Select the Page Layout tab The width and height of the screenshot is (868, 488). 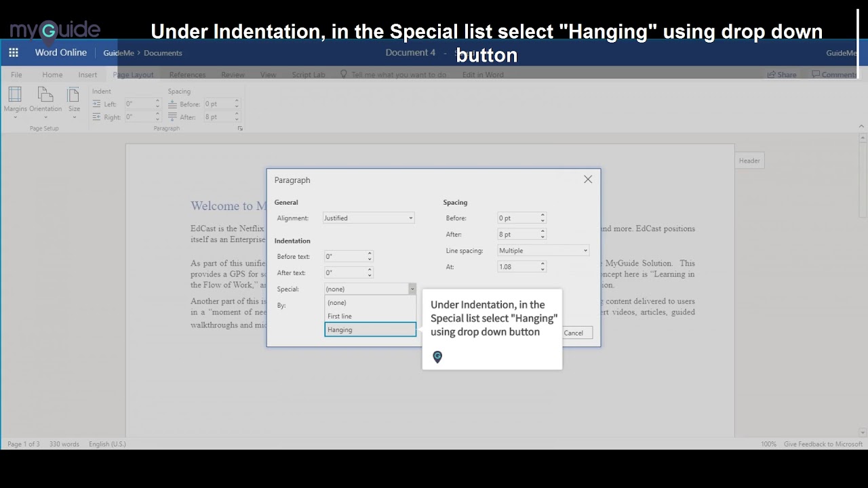(133, 75)
